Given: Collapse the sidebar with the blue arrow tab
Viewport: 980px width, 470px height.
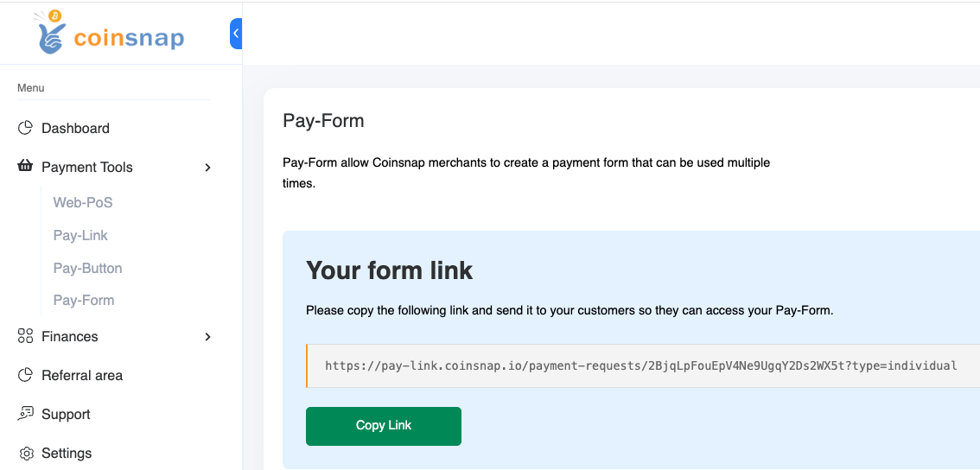Looking at the screenshot, I should [236, 34].
